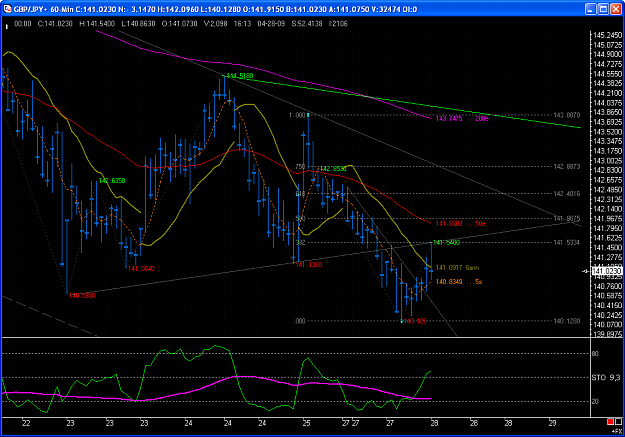Click the 143.0070 Fibonacci price label
625x437 pixels.
pos(567,115)
